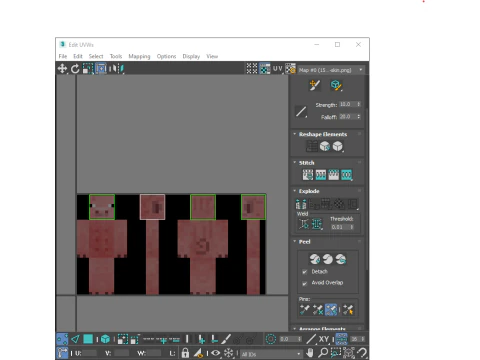Select the Move Selected Subobject tool
Viewport: 480px width, 360px height.
[x=62, y=69]
